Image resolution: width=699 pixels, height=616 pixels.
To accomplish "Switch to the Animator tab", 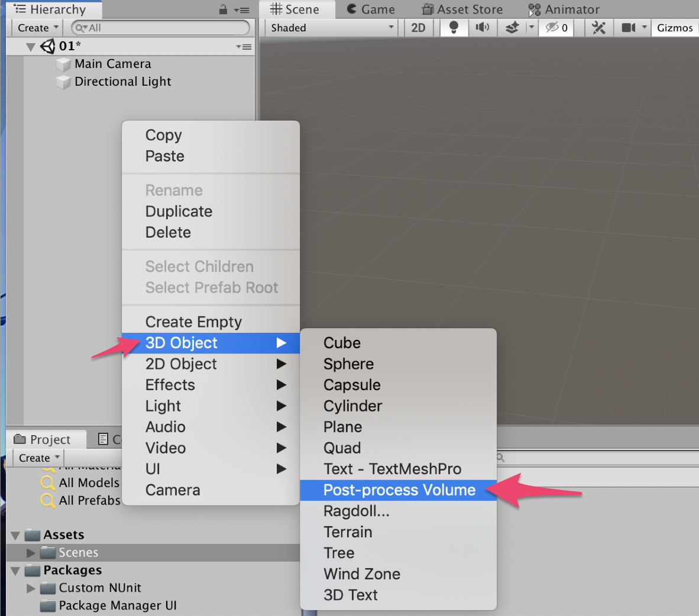I will tap(564, 9).
